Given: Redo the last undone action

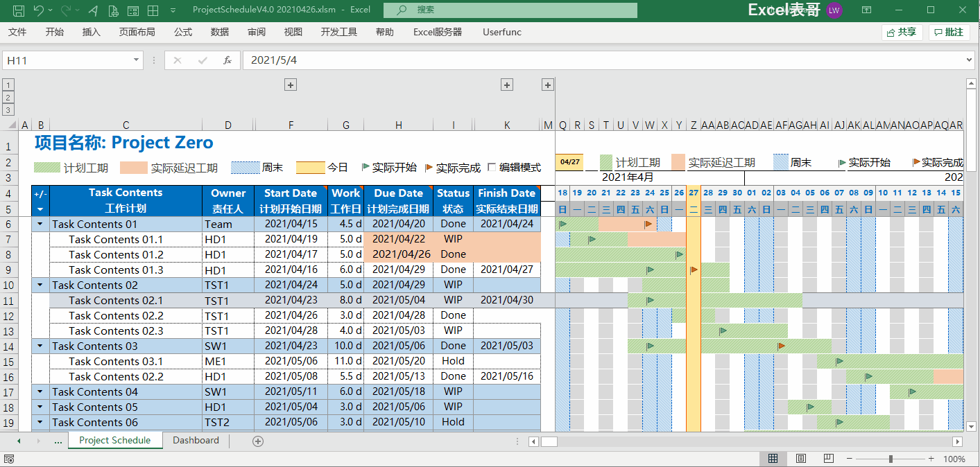Looking at the screenshot, I should [x=66, y=10].
